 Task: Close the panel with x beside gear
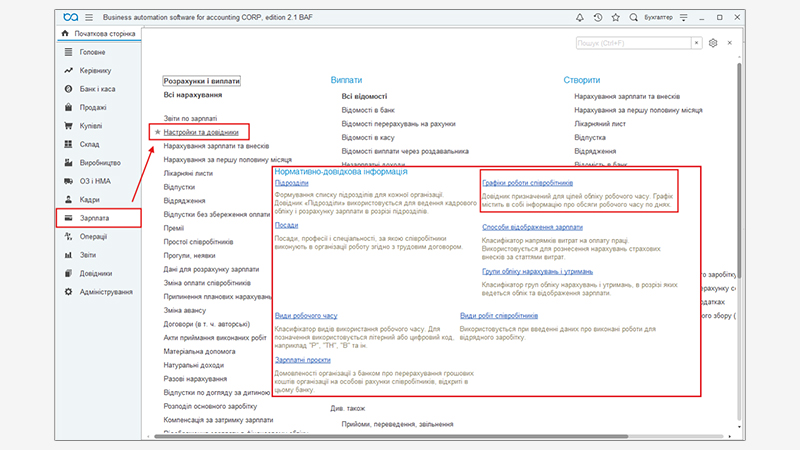tap(731, 44)
